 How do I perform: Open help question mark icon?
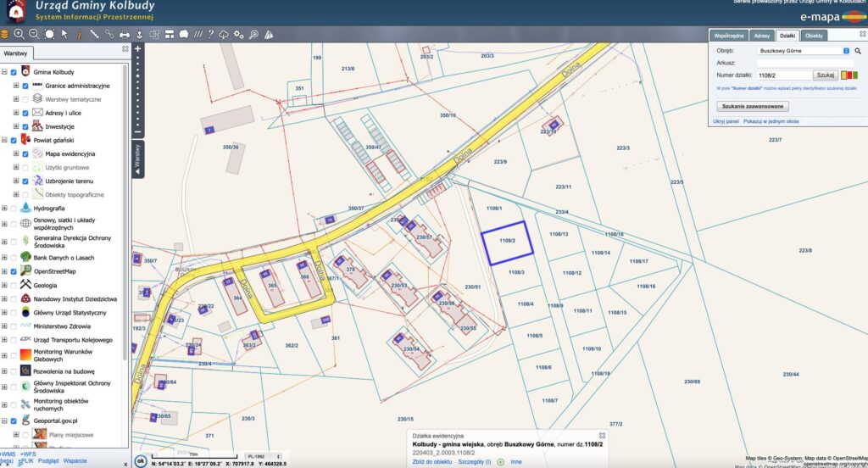pos(211,35)
